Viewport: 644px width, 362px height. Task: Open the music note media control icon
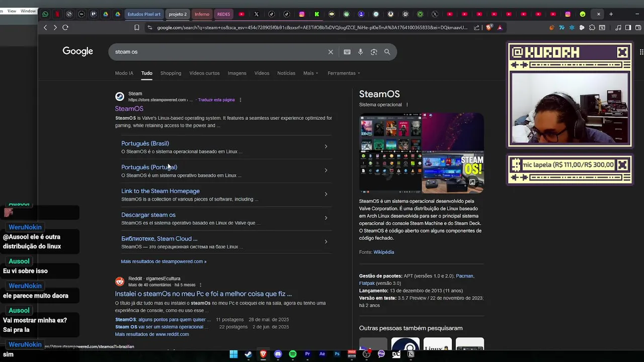[618, 28]
